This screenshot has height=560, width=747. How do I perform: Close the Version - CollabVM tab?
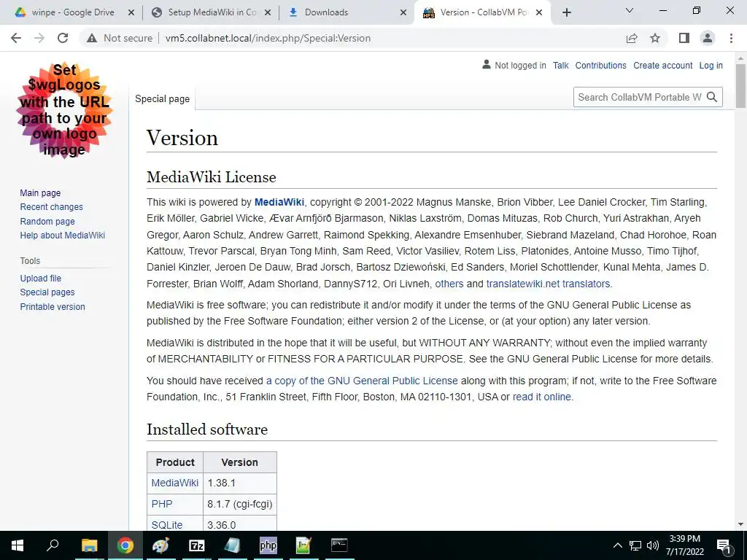click(539, 13)
